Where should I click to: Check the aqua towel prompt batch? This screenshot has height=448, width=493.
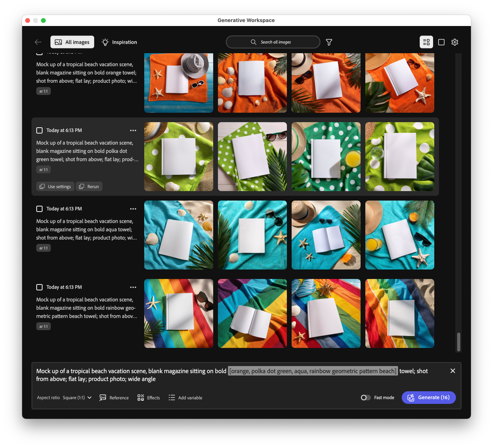[x=39, y=208]
